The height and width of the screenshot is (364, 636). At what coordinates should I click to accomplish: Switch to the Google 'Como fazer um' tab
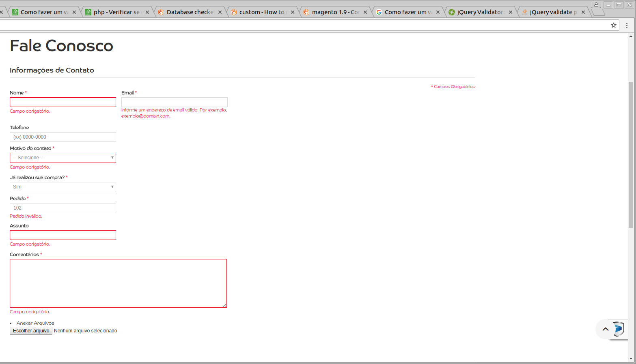(x=407, y=12)
